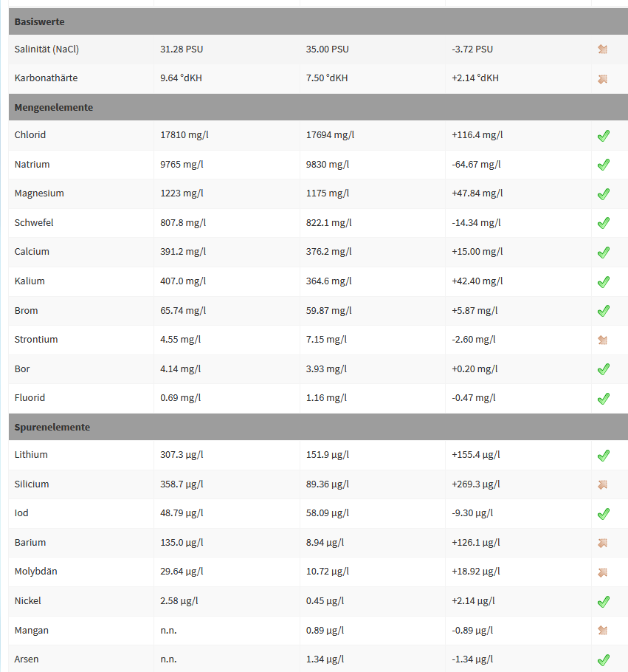The width and height of the screenshot is (628, 672).
Task: Click the green checkmark in Arsen row
Action: 603,660
